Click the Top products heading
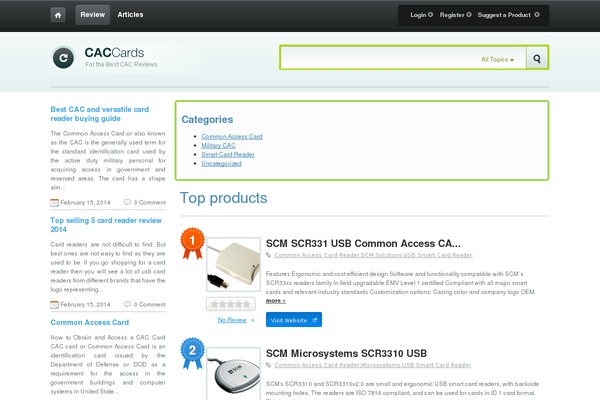This screenshot has height=400, width=600. 223,198
